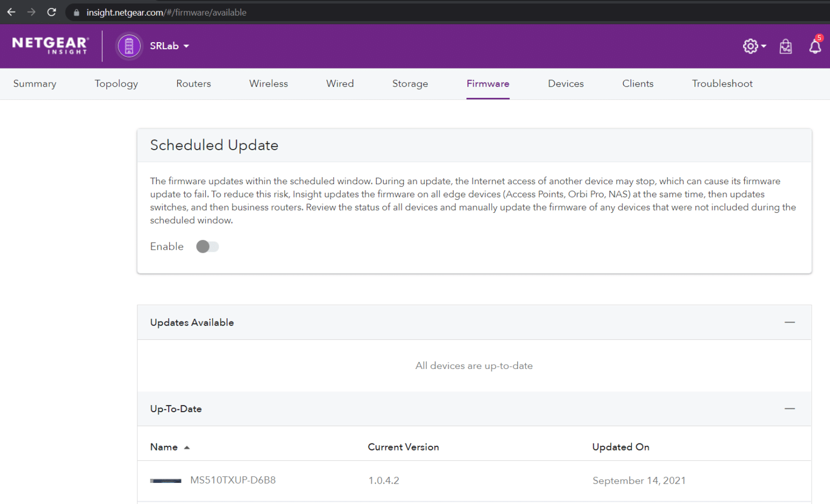Click the All devices are up-to-date message
Viewport: 830px width, 504px height.
coord(474,366)
